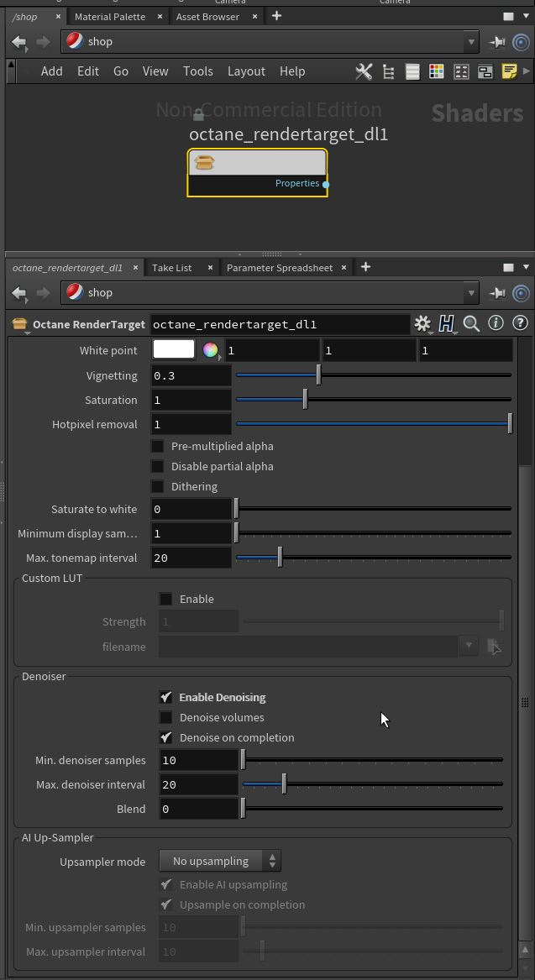Image resolution: width=535 pixels, height=980 pixels.
Task: Go forward in the network pane path
Action: click(x=43, y=42)
